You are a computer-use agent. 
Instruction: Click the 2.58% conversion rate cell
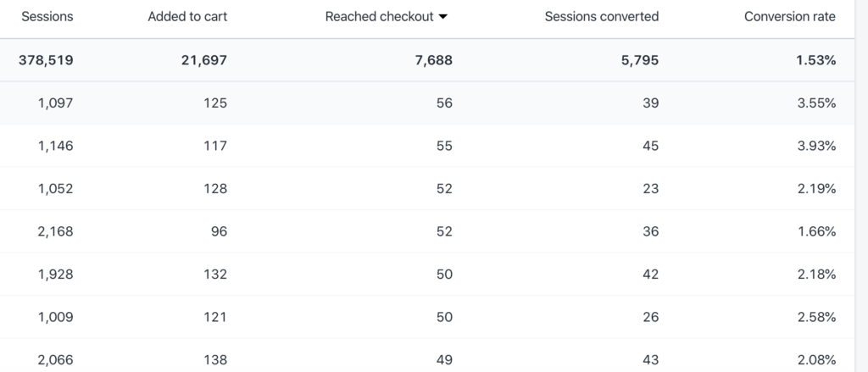[816, 317]
